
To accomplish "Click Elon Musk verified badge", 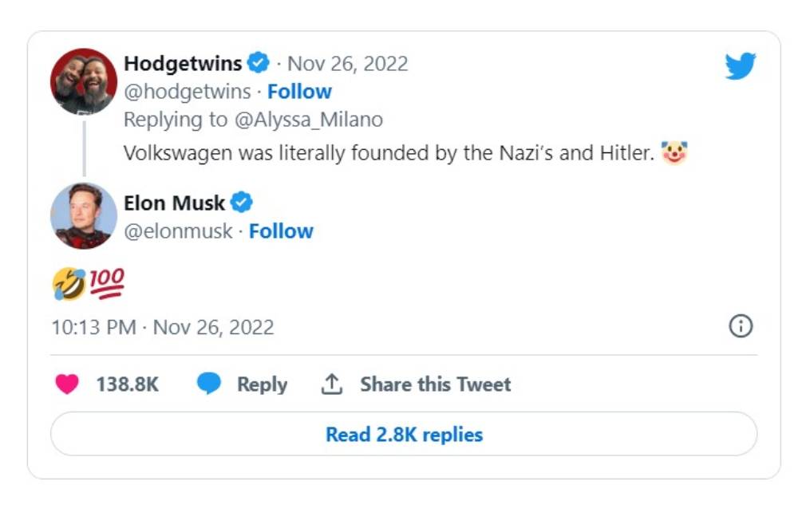I will 241,203.
